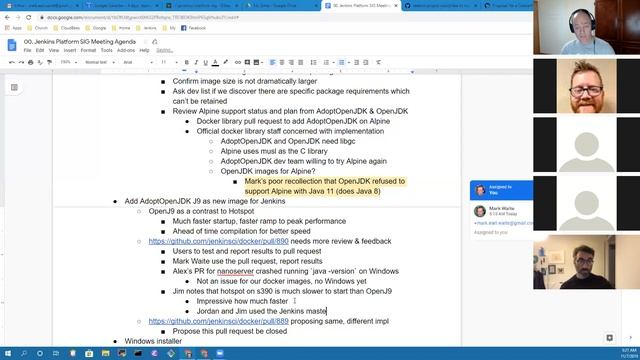Add a comment from the toolbar
Screen dimensions: 640x360
click(x=247, y=62)
